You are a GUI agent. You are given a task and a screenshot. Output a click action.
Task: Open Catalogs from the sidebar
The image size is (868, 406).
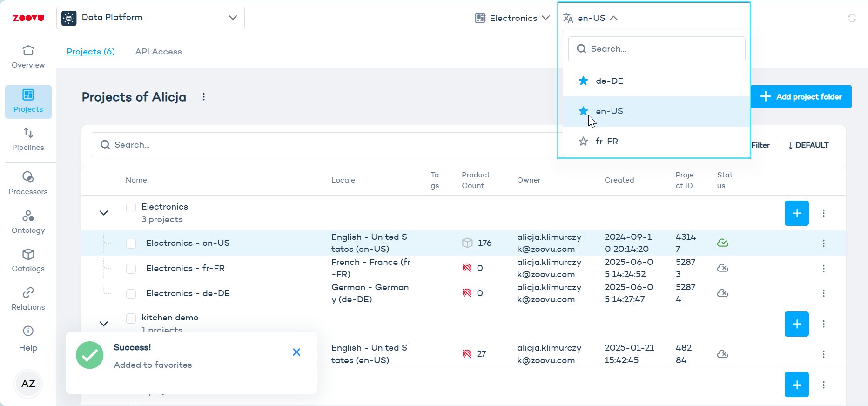[28, 260]
